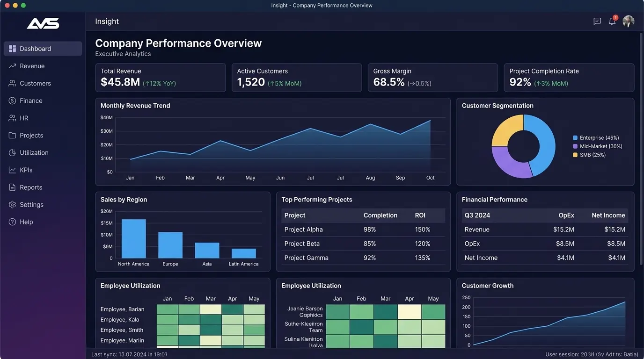The image size is (644, 359).
Task: Click the Employee, Smith row label
Action: (122, 330)
